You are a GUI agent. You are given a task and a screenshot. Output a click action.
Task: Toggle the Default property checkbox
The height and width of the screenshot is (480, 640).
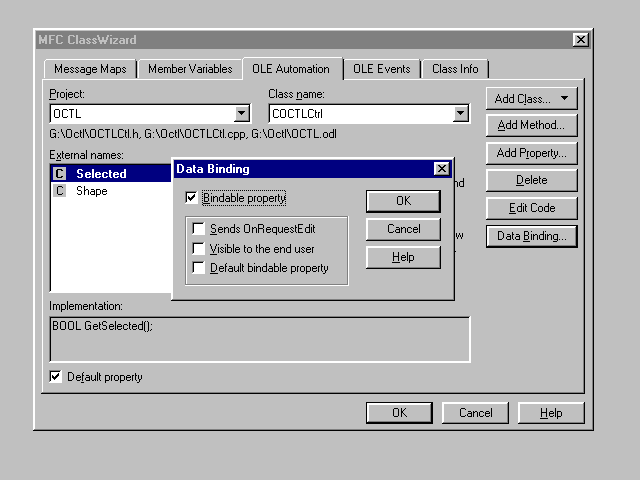[56, 377]
